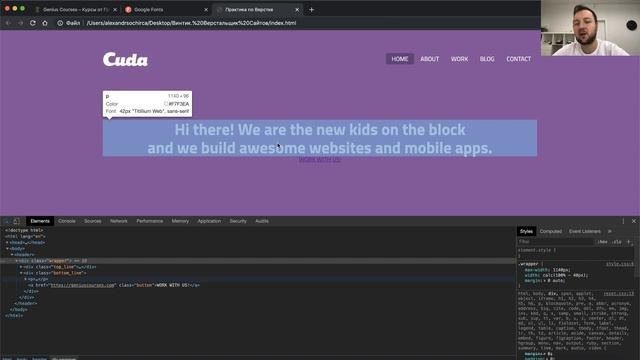Open the HOME navigation link
640x360 pixels.
point(400,59)
